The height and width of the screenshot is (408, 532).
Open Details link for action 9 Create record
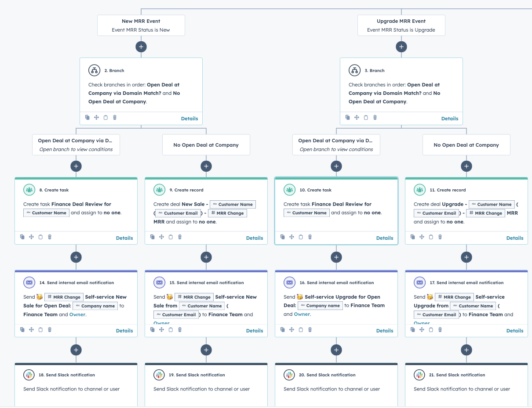pos(255,238)
